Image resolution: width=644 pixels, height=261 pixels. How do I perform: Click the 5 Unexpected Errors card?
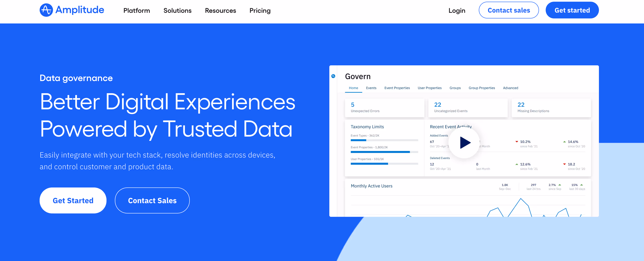[x=384, y=108]
